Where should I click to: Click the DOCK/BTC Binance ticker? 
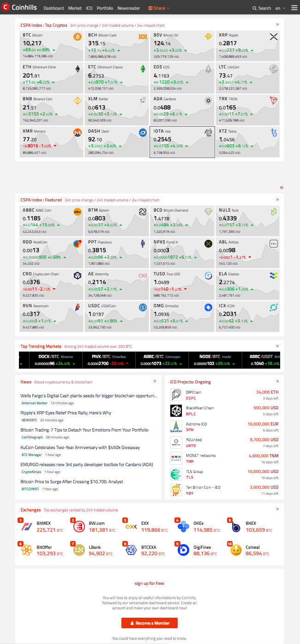tap(55, 360)
